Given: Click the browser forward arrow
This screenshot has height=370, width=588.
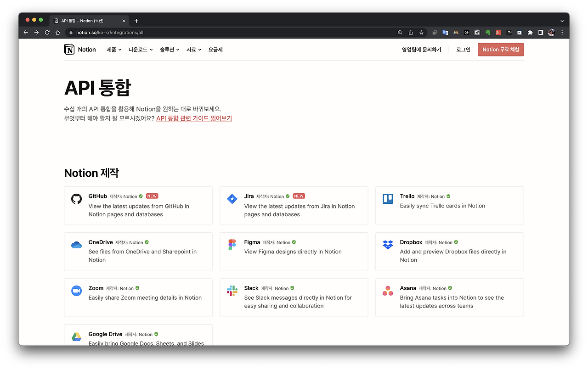Looking at the screenshot, I should point(36,33).
